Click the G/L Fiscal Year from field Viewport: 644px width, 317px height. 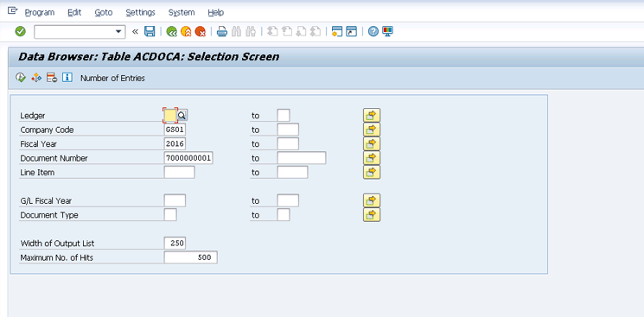(175, 200)
